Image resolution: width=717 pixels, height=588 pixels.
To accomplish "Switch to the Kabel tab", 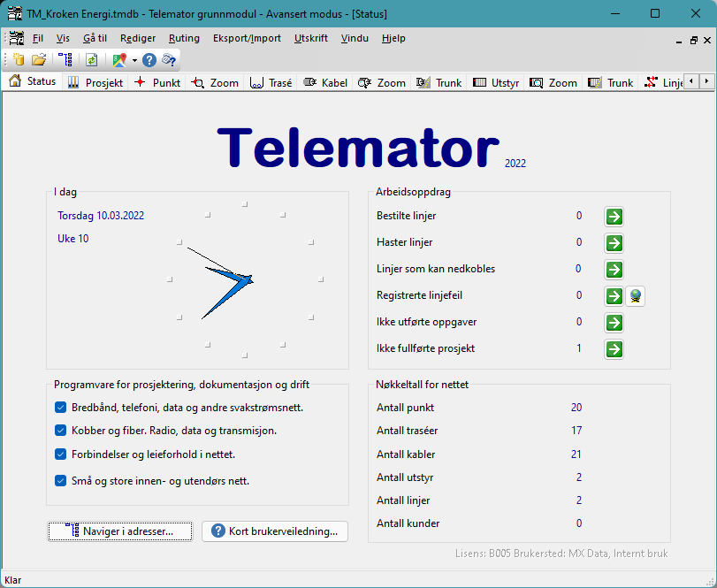I will [x=325, y=83].
